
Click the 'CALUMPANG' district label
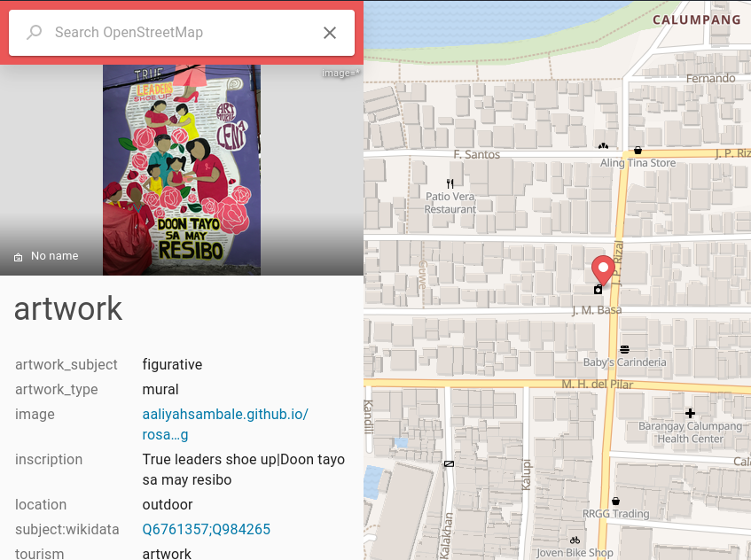697,19
